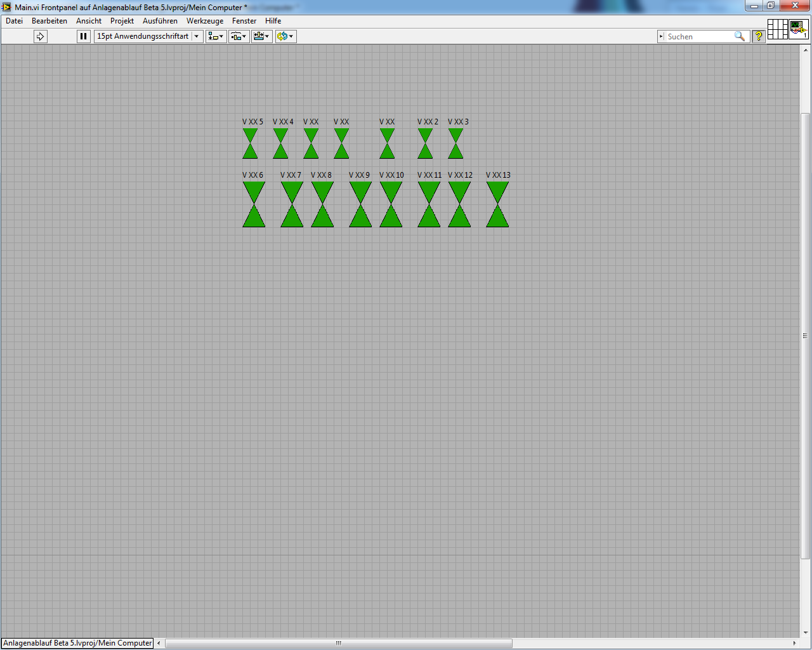812x650 pixels.
Task: Select the label text V XX 5
Action: (x=252, y=122)
